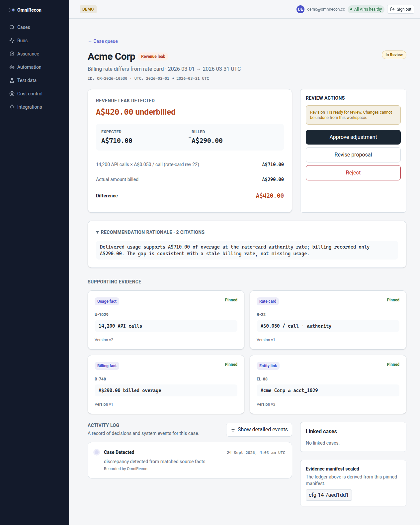Screen dimensions: 420x525
Task: Click the Test data flask icon
Action: click(12, 80)
